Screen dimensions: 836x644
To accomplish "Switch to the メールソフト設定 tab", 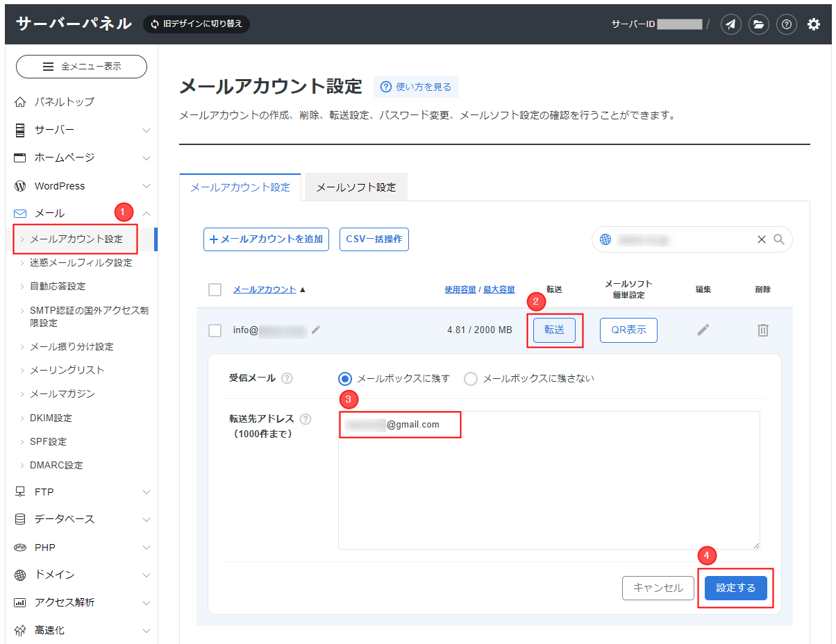I will [356, 187].
